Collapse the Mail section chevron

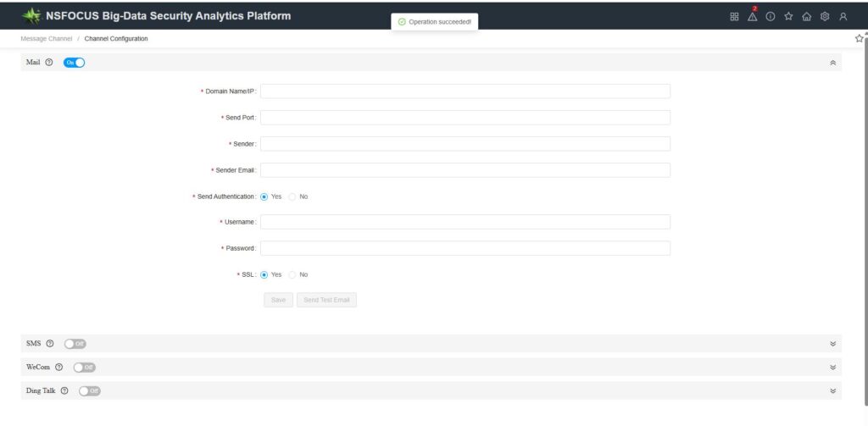[x=832, y=63]
